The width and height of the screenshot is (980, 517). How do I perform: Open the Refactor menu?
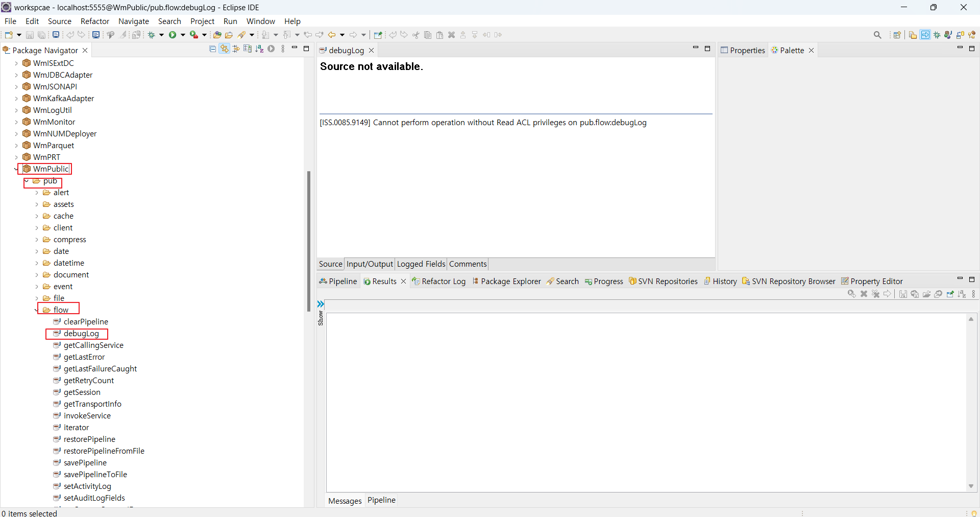pyautogui.click(x=95, y=21)
